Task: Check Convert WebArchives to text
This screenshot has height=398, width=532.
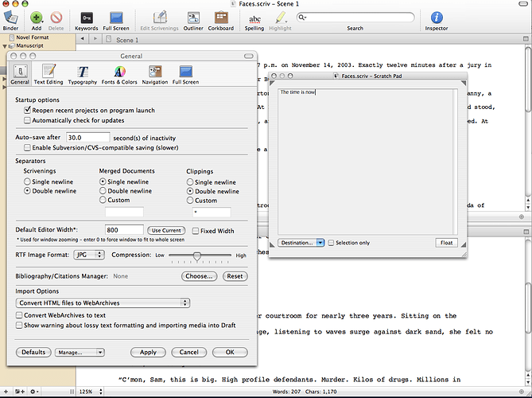Action: [x=19, y=315]
